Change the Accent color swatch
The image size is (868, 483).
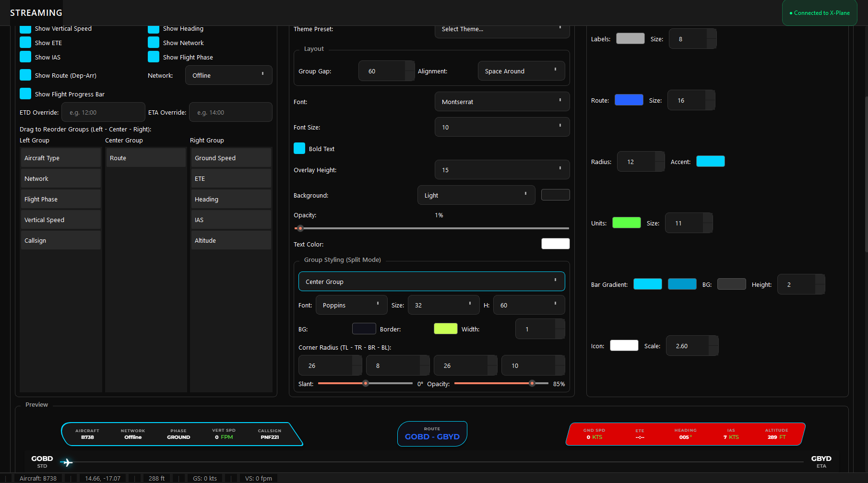(x=710, y=161)
